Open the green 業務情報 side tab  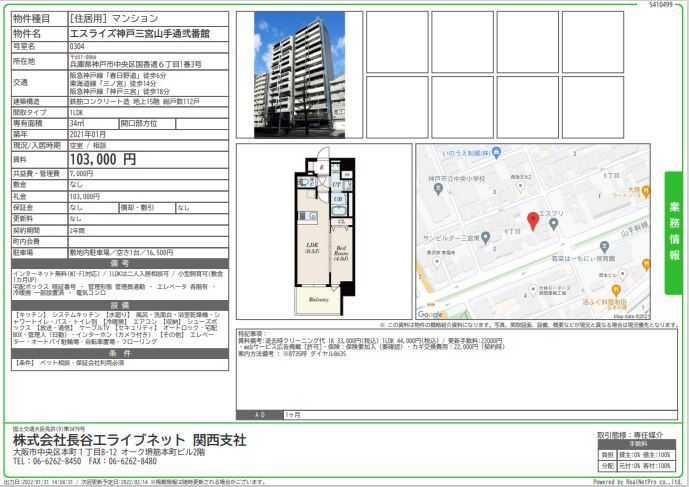pyautogui.click(x=674, y=233)
